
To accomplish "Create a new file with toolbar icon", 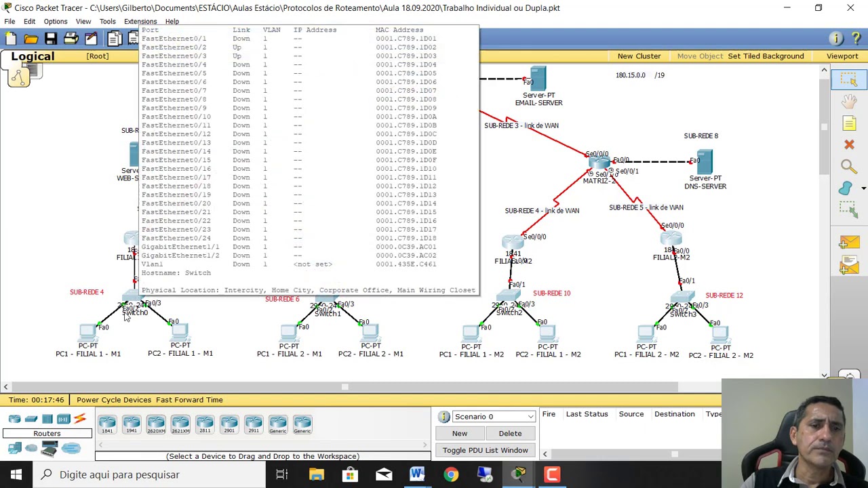I will 12,39.
